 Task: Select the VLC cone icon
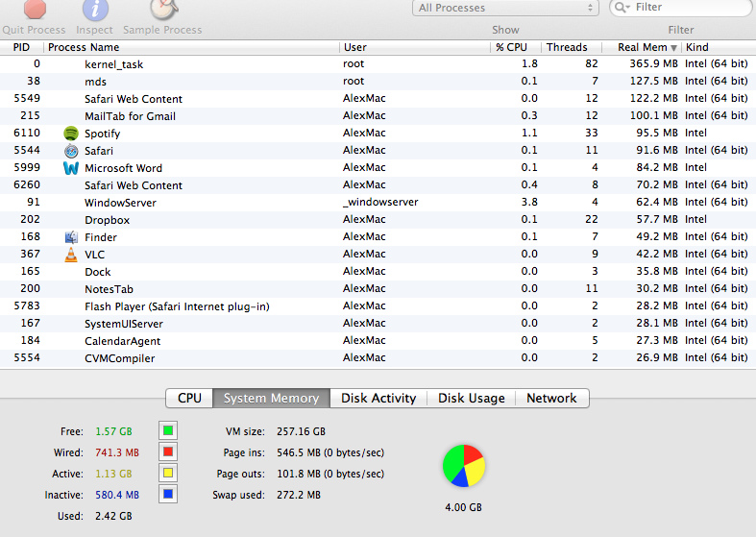(x=71, y=255)
